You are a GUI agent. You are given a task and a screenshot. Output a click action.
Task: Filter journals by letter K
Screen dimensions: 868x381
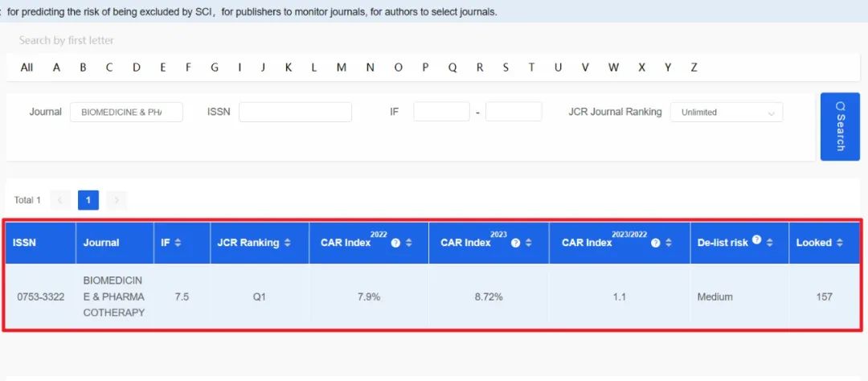tap(289, 68)
